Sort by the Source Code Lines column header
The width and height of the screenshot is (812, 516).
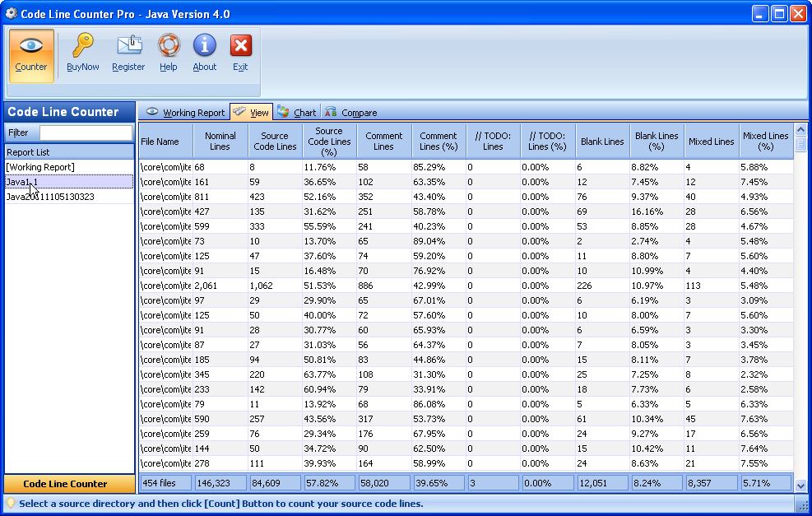tap(275, 142)
